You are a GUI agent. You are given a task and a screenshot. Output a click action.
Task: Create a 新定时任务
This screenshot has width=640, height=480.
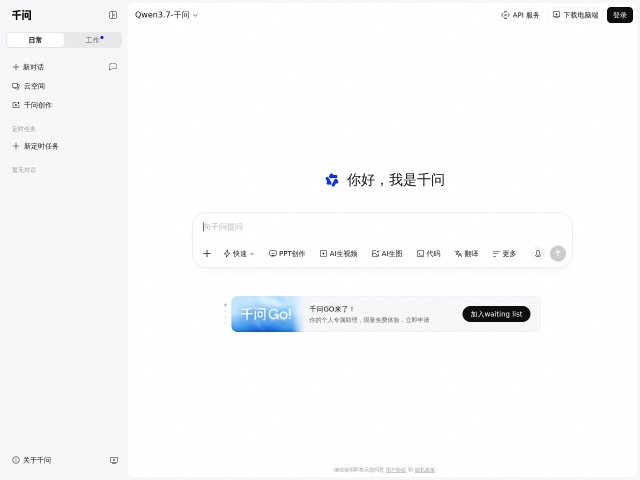pyautogui.click(x=36, y=146)
